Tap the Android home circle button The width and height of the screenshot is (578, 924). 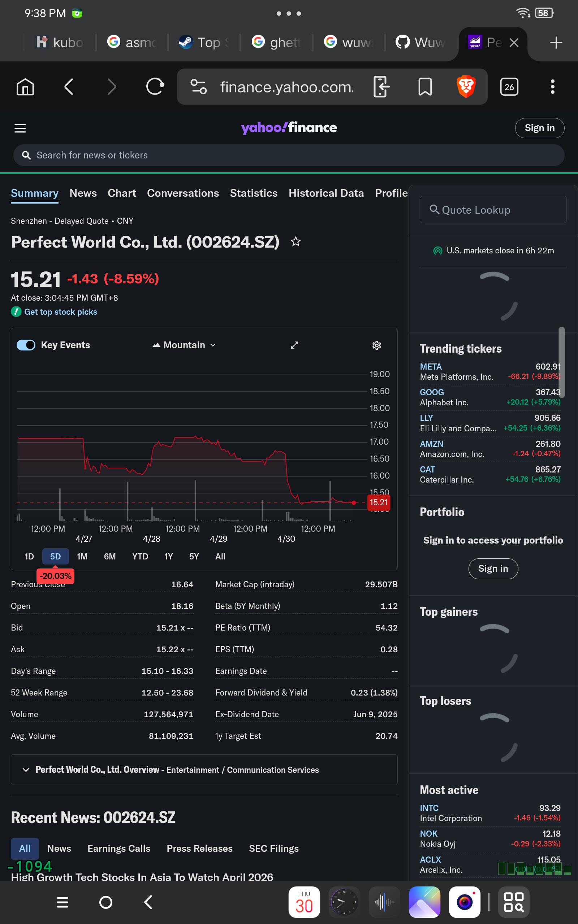point(105,902)
